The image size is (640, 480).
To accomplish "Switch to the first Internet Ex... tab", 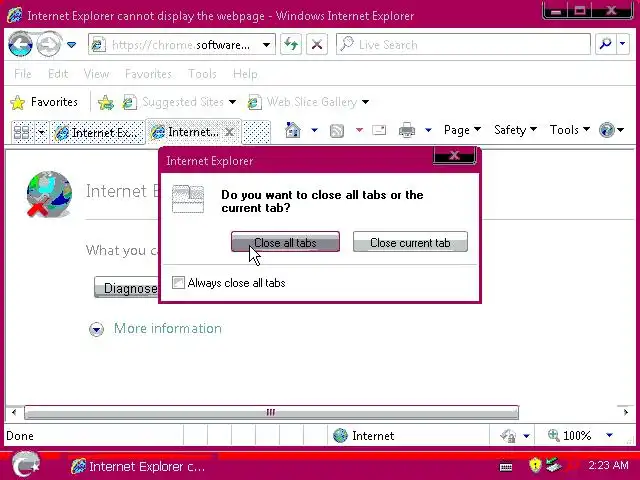I will [x=98, y=132].
